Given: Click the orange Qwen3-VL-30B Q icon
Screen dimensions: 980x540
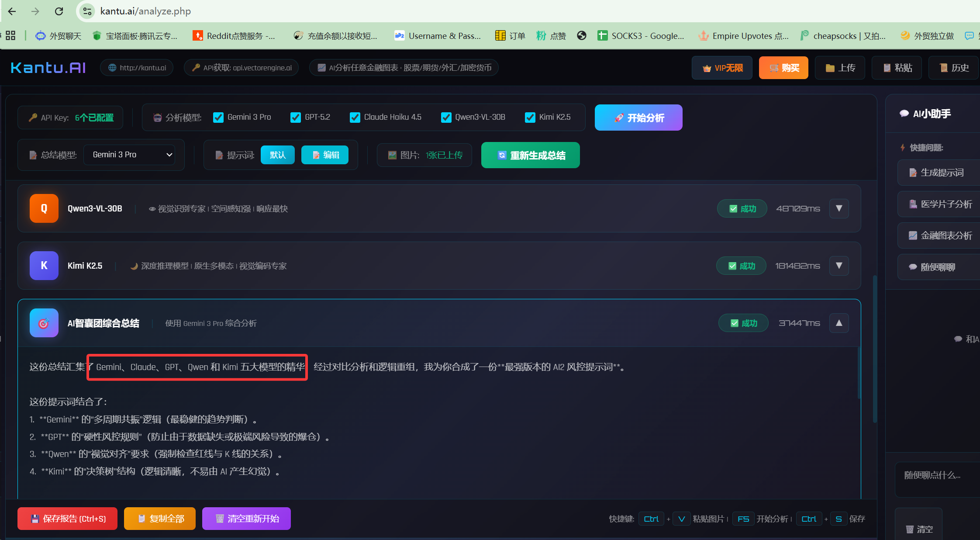Looking at the screenshot, I should pos(44,208).
